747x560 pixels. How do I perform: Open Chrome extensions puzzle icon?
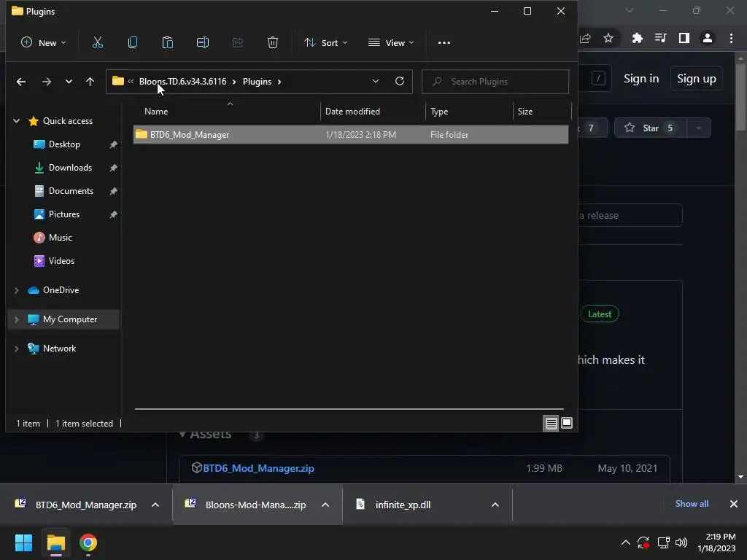point(637,38)
